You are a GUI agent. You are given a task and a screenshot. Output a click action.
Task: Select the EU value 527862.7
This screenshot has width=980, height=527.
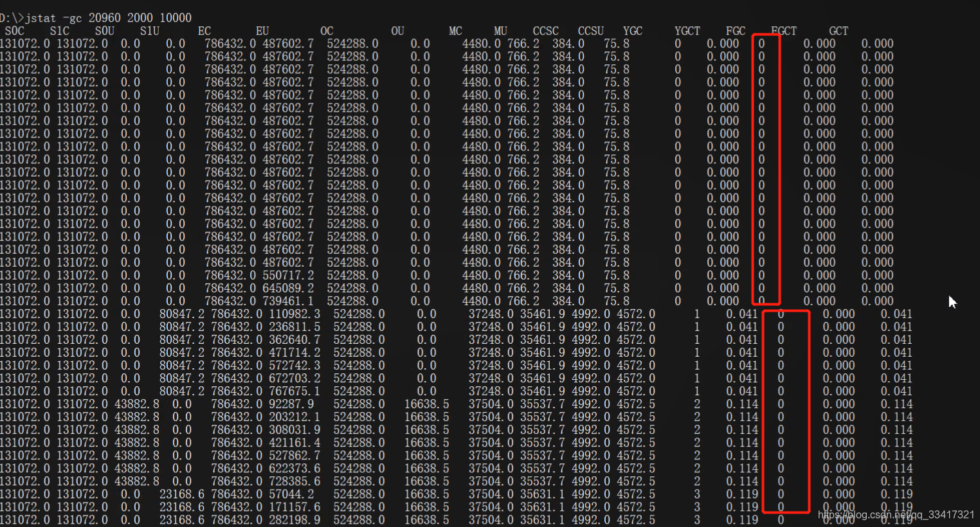coord(295,455)
